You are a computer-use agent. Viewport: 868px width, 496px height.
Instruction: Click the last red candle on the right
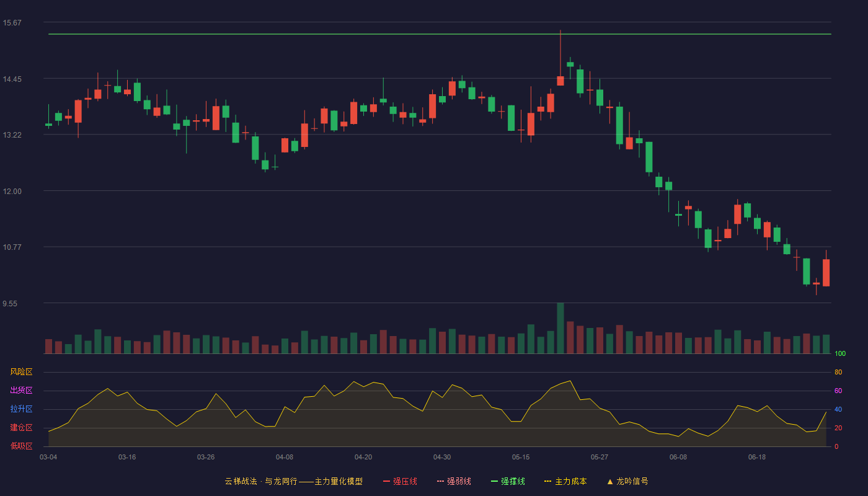click(826, 272)
